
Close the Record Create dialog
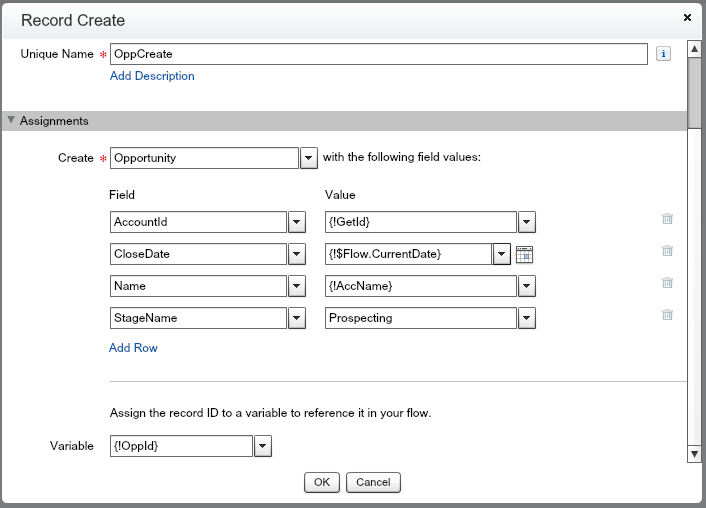[x=687, y=18]
